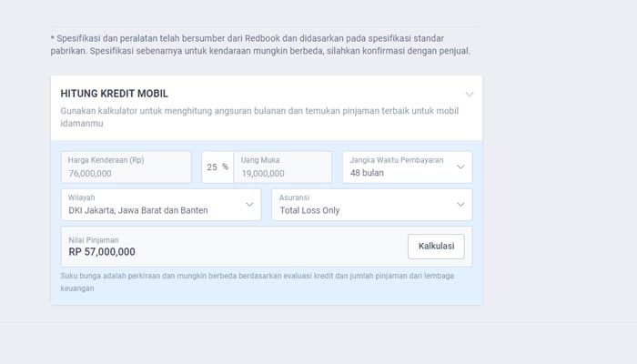
Task: Click the Redbook specification footnote text
Action: pyautogui.click(x=260, y=45)
